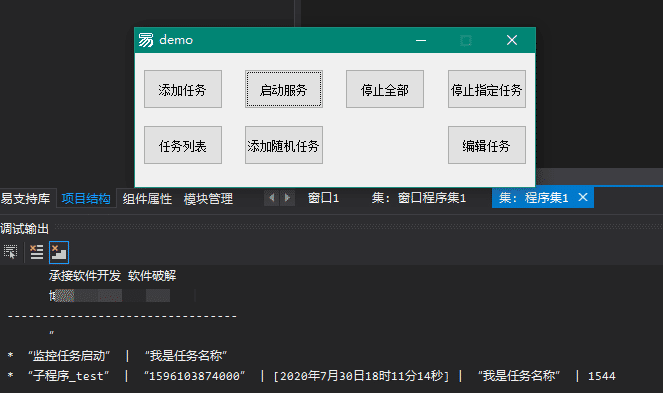Select the 窗口1 editor tab
This screenshot has height=393, width=663.
(x=323, y=198)
